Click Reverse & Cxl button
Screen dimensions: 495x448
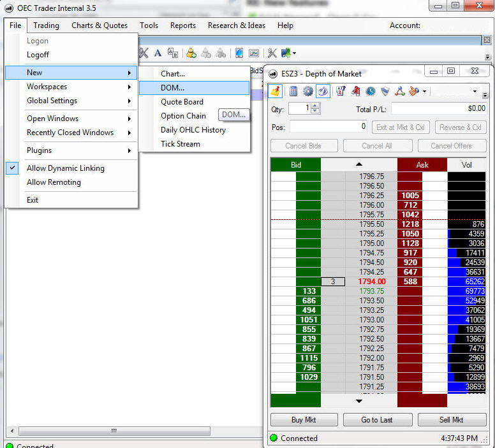461,127
